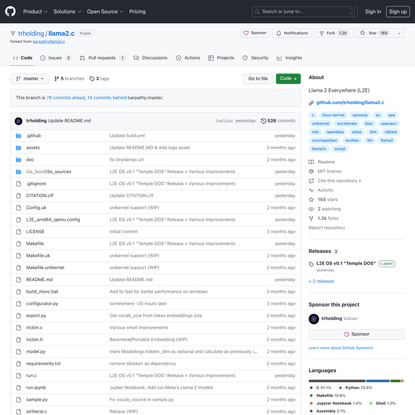This screenshot has width=415, height=415.
Task: Open the run.ipynb file
Action: tap(36, 388)
